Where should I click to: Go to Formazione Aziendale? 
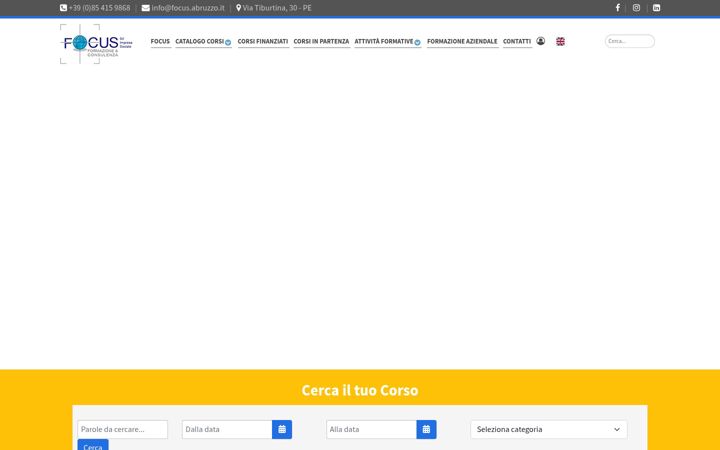tap(462, 41)
